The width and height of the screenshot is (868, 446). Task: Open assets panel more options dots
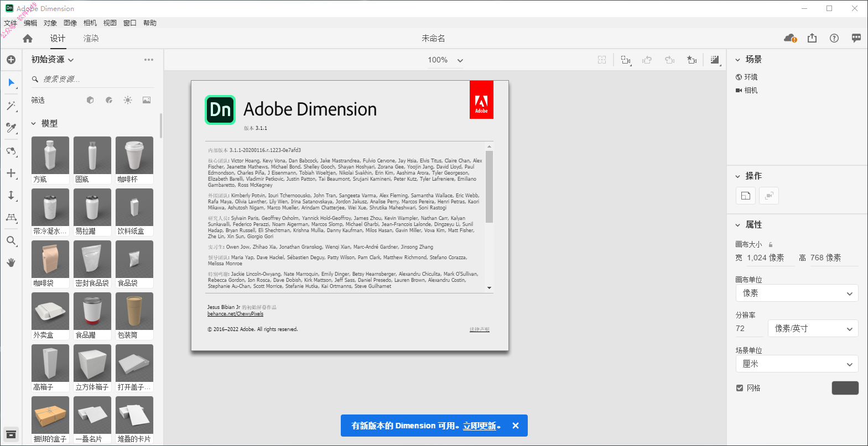coord(149,60)
